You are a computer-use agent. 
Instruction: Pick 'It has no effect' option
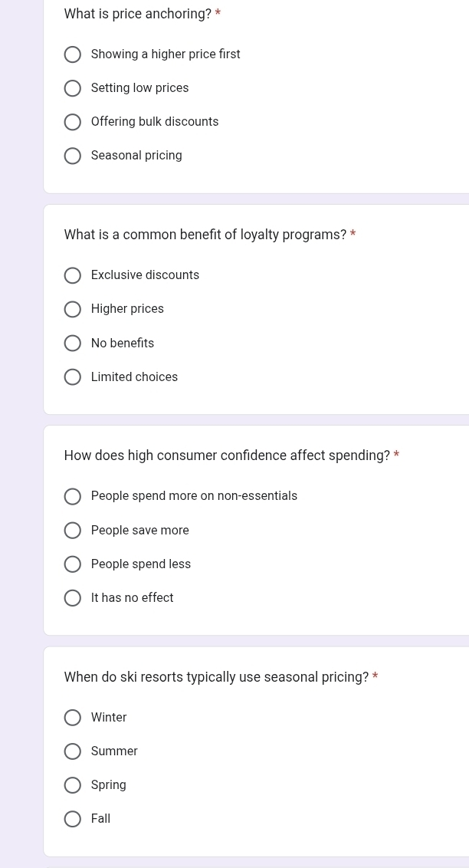[x=73, y=598]
